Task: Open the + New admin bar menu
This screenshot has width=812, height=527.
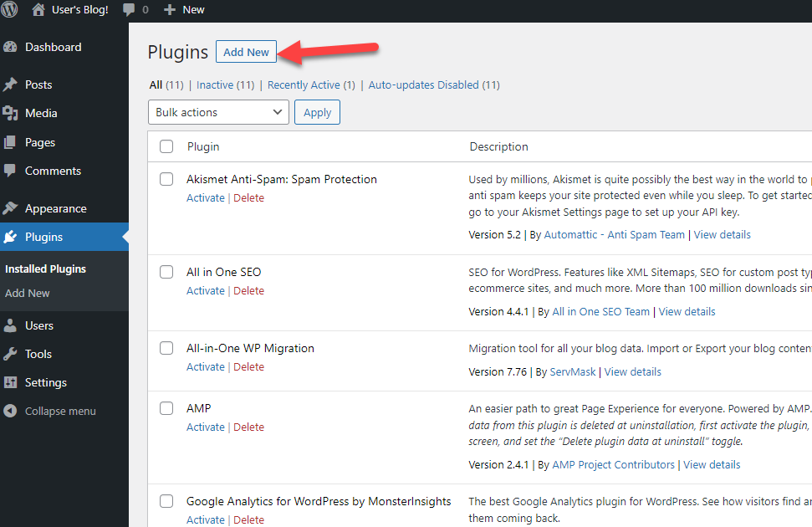Action: (x=184, y=10)
